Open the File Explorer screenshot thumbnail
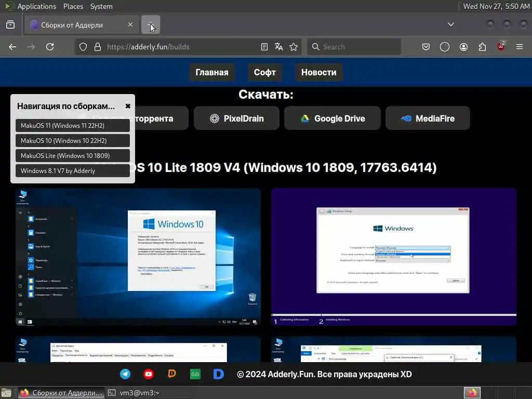Viewport: 532px width, 399px height. point(394,349)
